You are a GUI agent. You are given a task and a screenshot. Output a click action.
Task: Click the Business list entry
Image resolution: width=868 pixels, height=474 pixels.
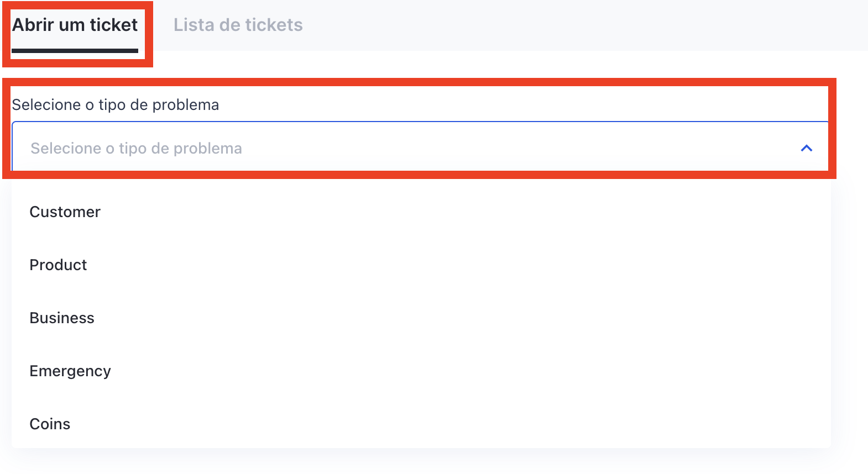coord(62,318)
